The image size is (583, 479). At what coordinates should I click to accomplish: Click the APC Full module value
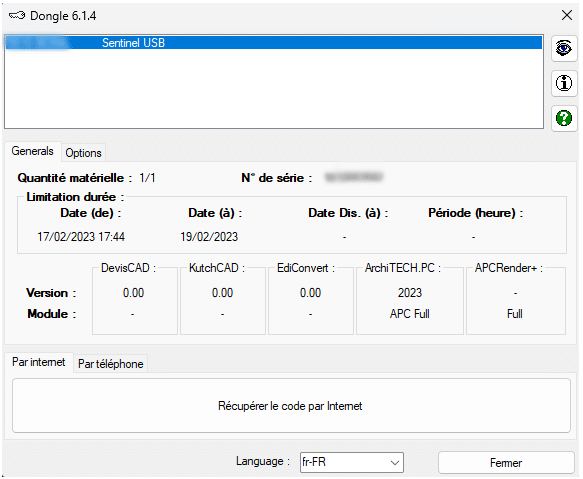point(409,314)
